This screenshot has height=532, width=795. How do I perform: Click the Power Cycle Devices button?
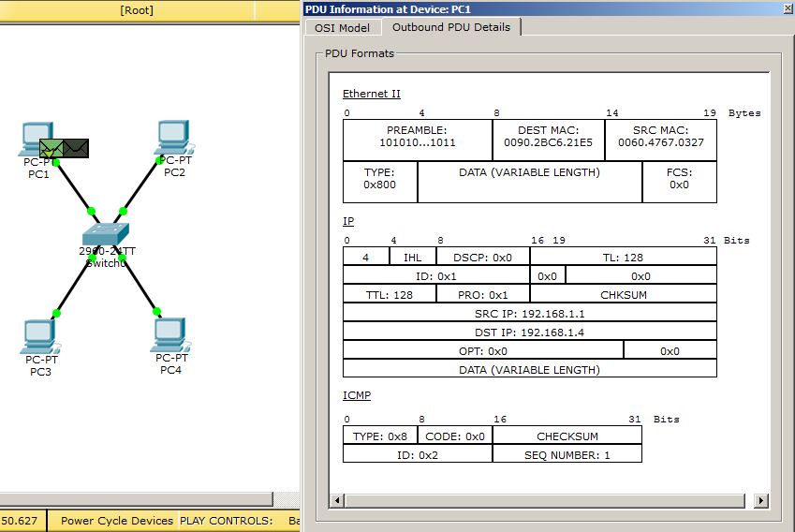pyautogui.click(x=117, y=521)
